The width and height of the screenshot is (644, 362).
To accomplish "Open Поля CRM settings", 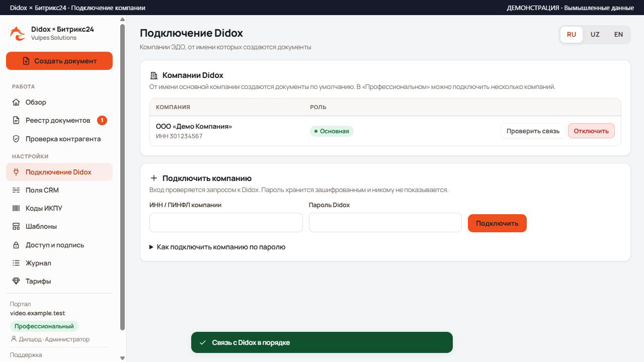I will tap(59, 190).
